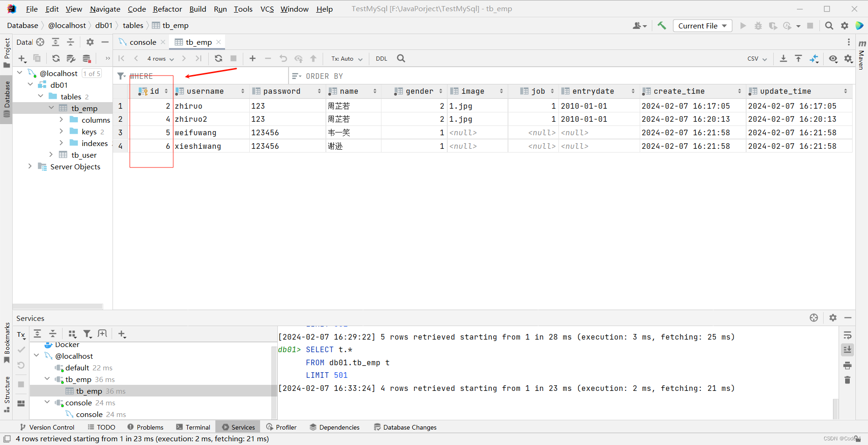
Task: Open IDE settings gear in top bar
Action: point(845,26)
